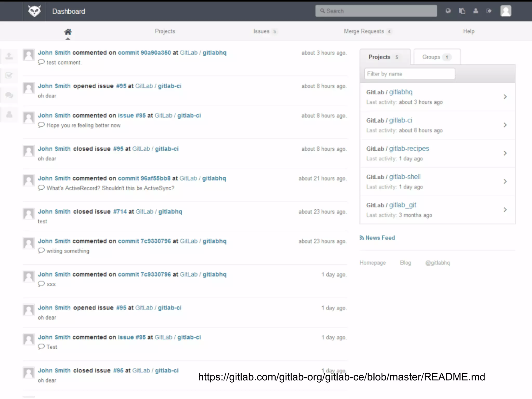Open gitlab-shell project in sidebar list
This screenshot has height=399, width=532.
(x=405, y=177)
